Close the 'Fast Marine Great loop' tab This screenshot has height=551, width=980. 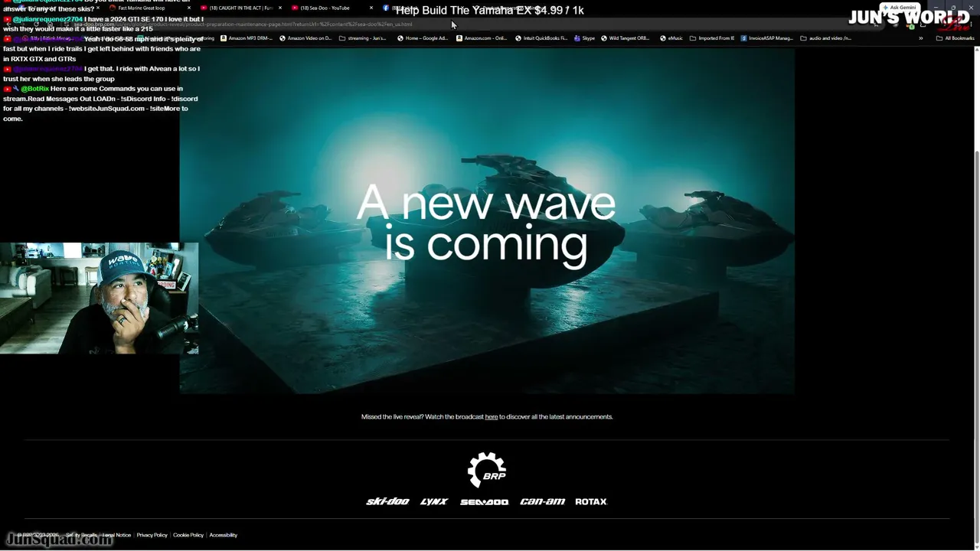(x=188, y=8)
